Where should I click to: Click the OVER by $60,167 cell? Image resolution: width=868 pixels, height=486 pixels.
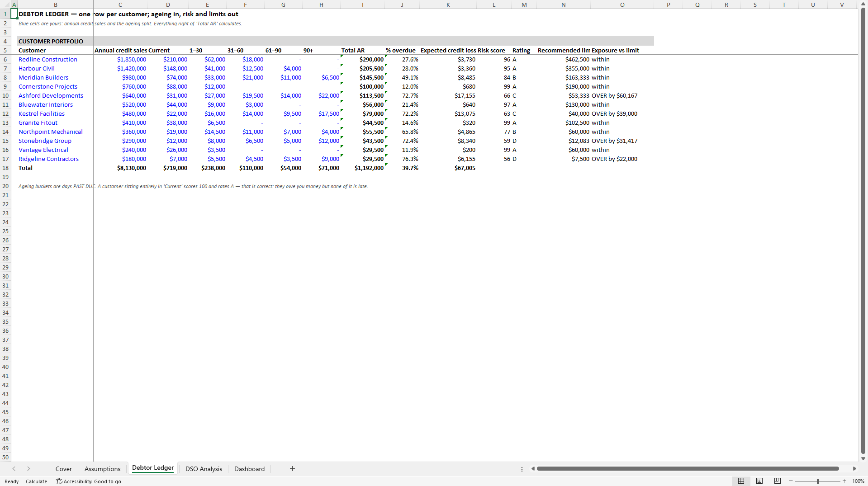(x=622, y=95)
